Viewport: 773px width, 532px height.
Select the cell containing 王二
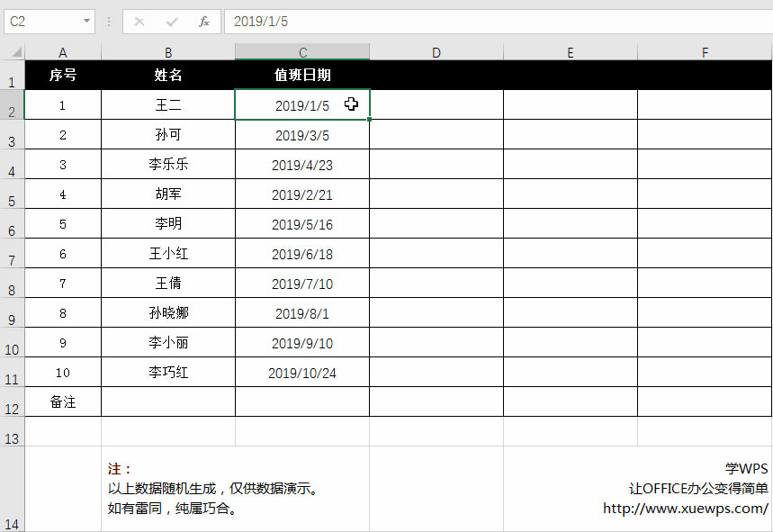coord(166,104)
